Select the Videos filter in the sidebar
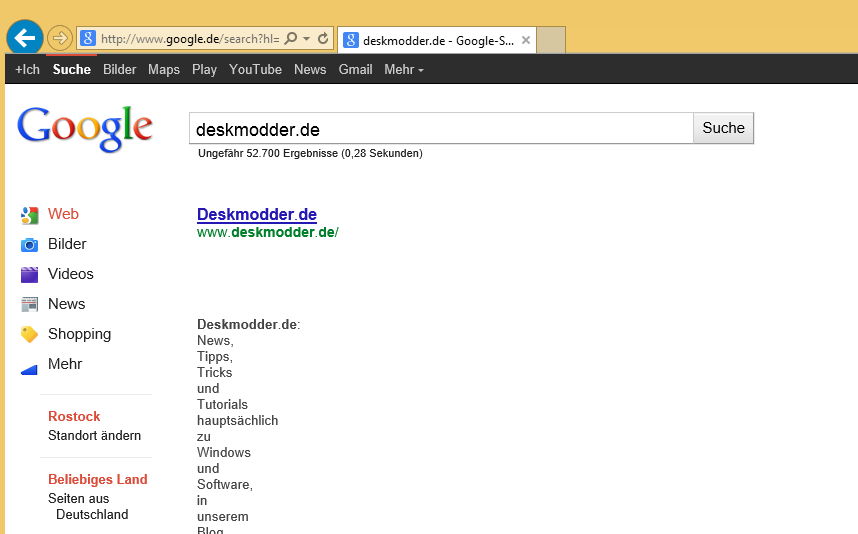This screenshot has height=534, width=858. (x=71, y=274)
